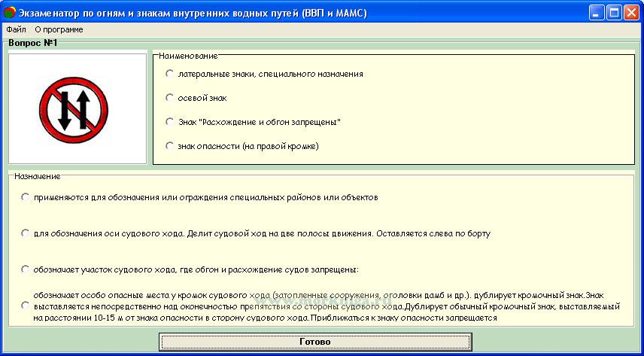Screen dimensions: 644x356
Task: Close the Экзаменатор window
Action: tap(630, 12)
